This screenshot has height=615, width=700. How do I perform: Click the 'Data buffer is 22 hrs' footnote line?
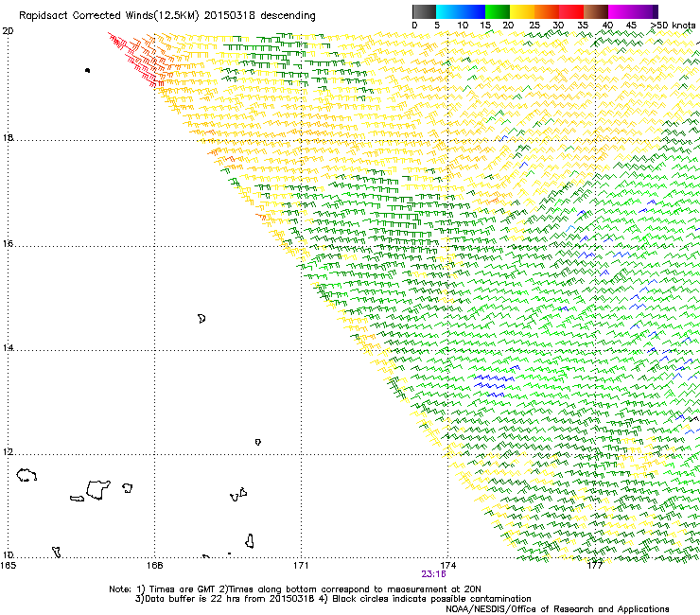333,599
